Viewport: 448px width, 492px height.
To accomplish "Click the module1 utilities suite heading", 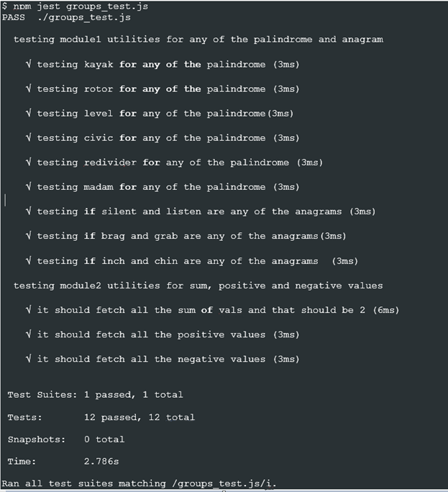I will point(198,40).
